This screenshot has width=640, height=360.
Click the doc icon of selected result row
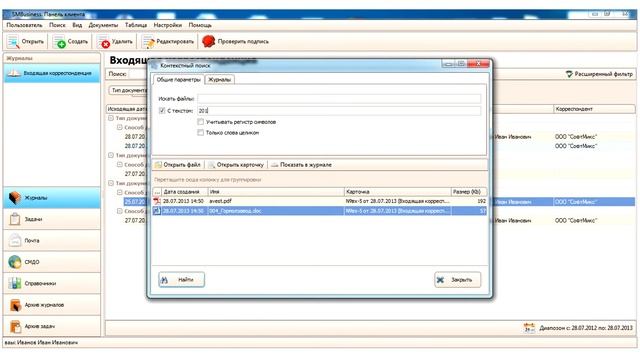pyautogui.click(x=157, y=211)
